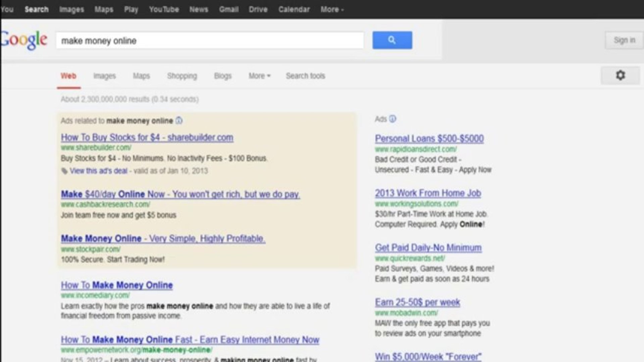Click the 'About 2,300,000,000 results' text
The height and width of the screenshot is (362, 644).
pos(130,99)
